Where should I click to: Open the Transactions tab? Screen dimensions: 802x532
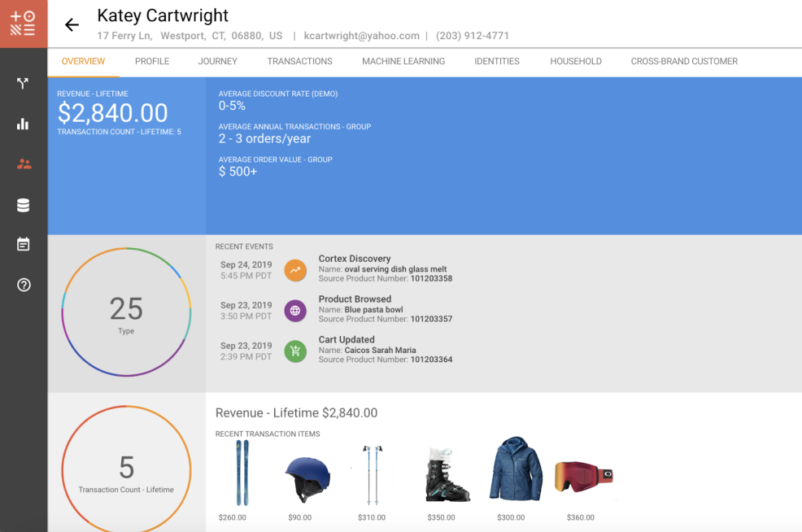click(299, 61)
